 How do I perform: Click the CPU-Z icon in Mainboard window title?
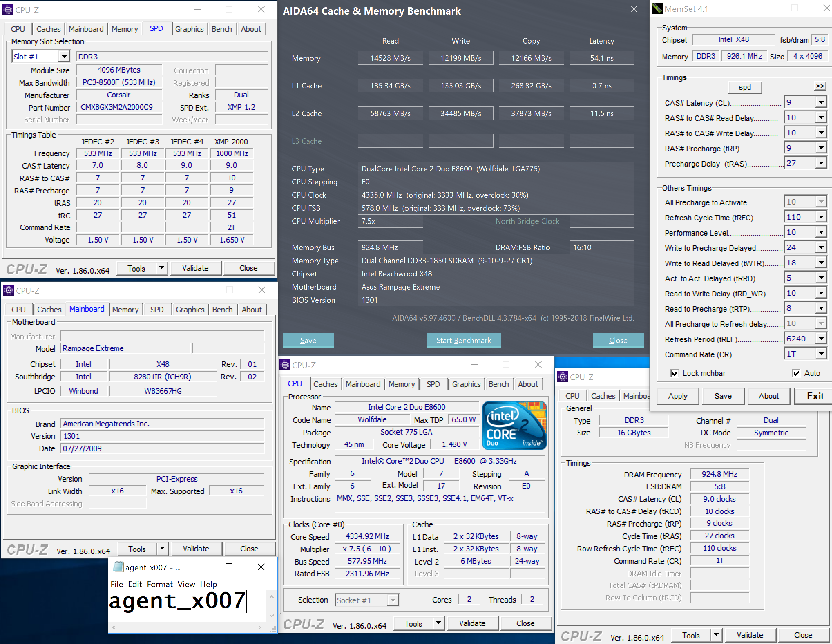pos(8,290)
